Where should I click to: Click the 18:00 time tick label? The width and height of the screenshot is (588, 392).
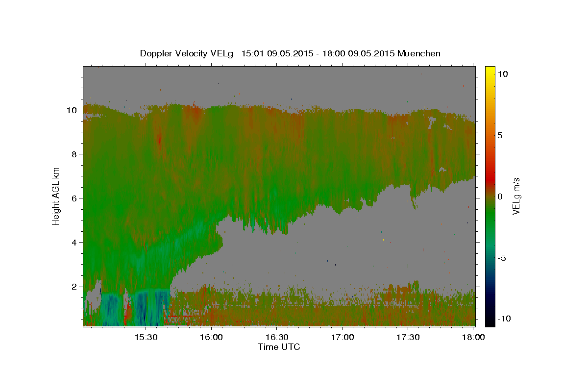tap(473, 337)
